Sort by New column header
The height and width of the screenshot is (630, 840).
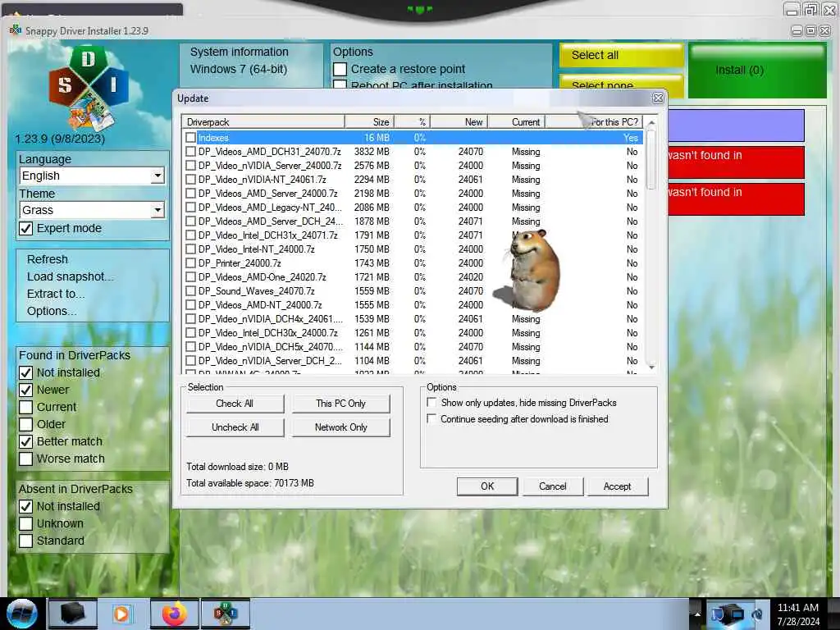pyautogui.click(x=459, y=121)
